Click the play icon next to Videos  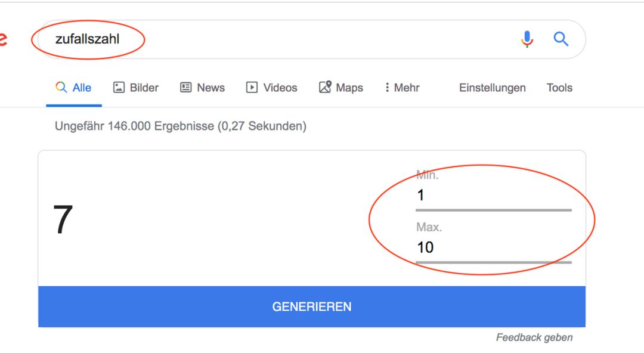252,87
